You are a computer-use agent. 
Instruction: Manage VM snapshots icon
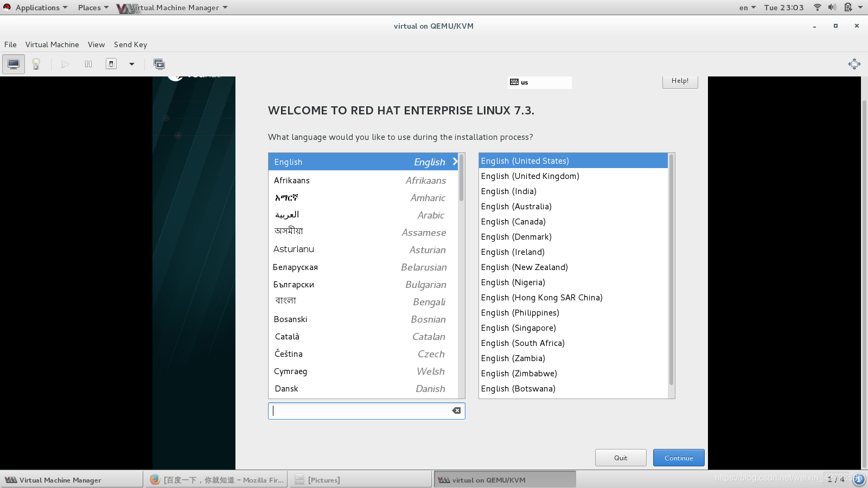coord(159,64)
